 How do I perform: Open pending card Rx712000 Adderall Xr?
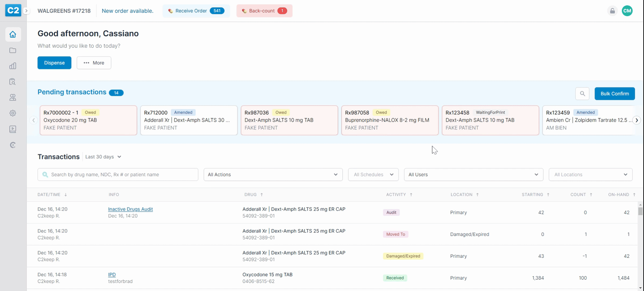coord(189,120)
